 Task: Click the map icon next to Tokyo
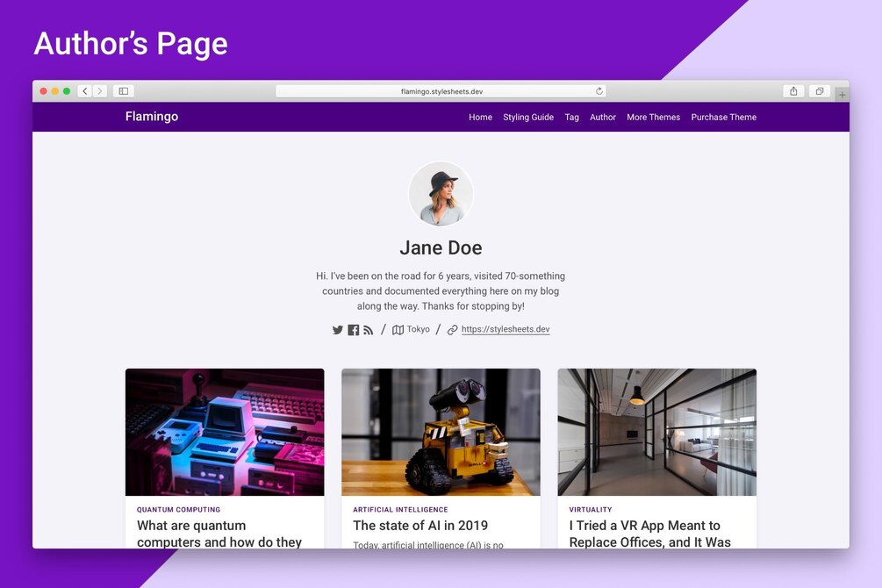[398, 330]
